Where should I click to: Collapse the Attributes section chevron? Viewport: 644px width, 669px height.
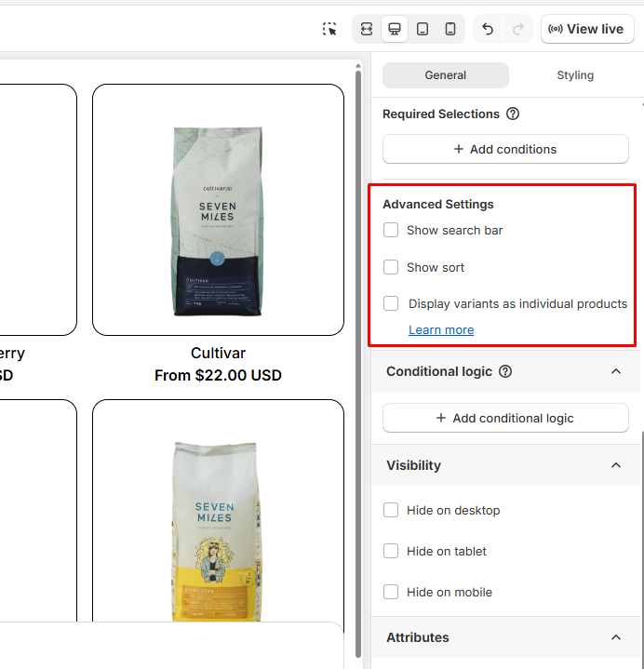[615, 637]
